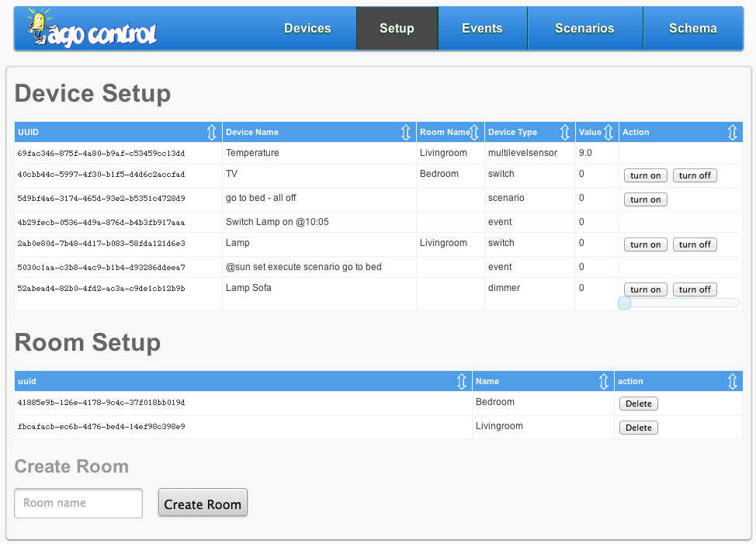Click 'Switch Lamp on @10:05' event name
The width and height of the screenshot is (756, 544).
tap(277, 222)
